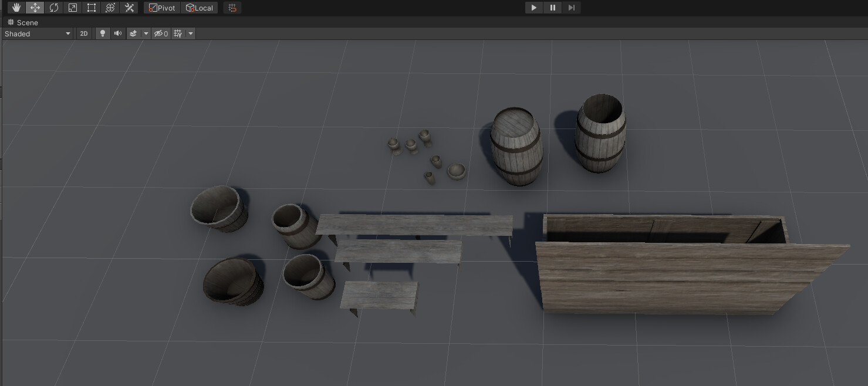
Task: Click the grid snapping toggle icon
Action: [232, 8]
